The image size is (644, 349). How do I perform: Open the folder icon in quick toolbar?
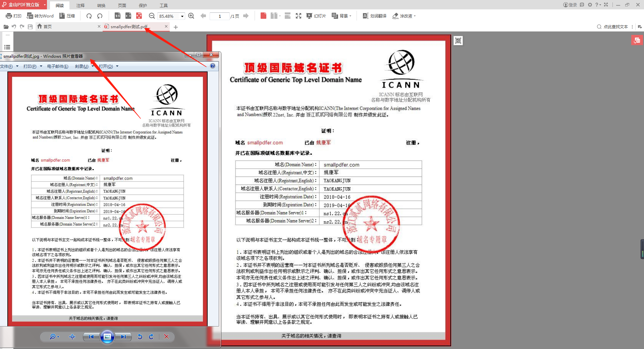tap(6, 27)
